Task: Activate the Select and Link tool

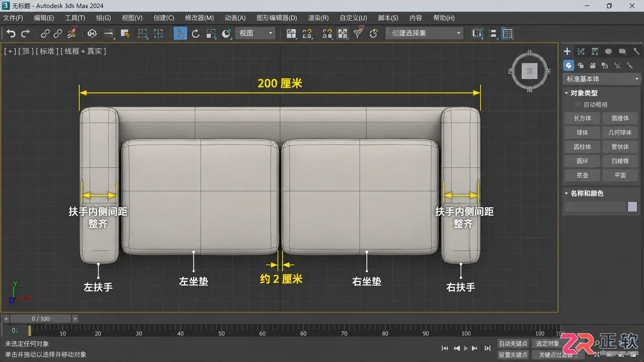Action: point(45,34)
